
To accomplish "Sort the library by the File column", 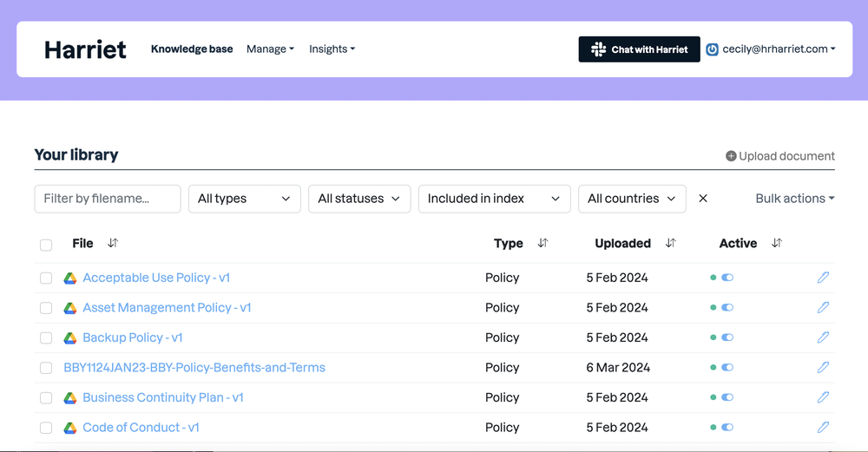I will pos(112,244).
